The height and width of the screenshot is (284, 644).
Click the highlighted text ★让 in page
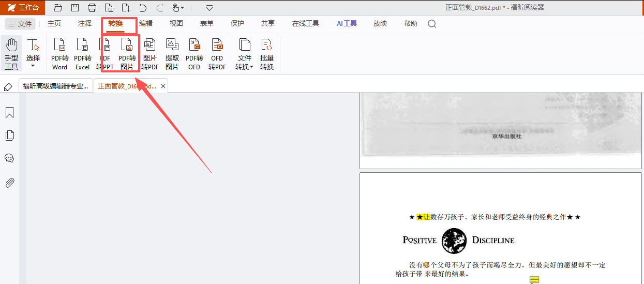tap(423, 217)
